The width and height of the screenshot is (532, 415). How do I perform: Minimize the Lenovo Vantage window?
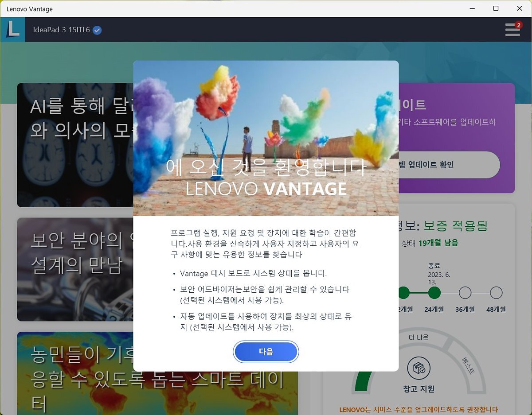tap(472, 8)
